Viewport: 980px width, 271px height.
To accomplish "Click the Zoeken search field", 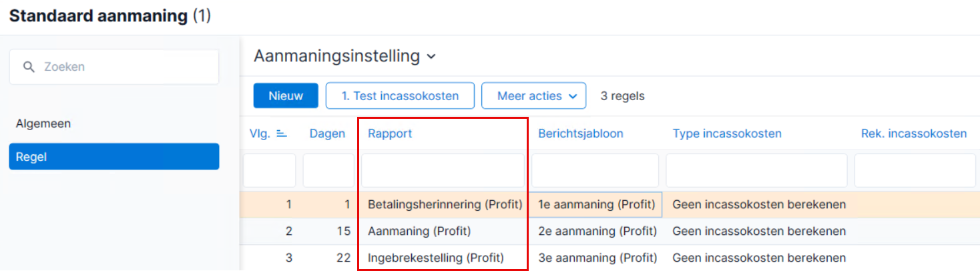I will (x=114, y=67).
